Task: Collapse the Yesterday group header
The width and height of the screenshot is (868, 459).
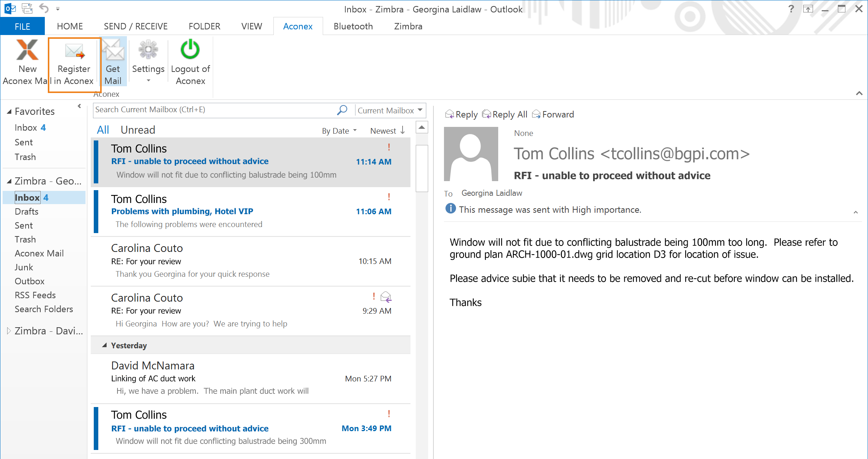Action: pyautogui.click(x=104, y=345)
